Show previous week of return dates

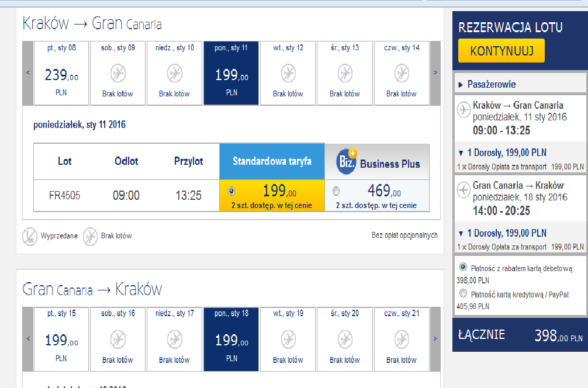tap(27, 339)
